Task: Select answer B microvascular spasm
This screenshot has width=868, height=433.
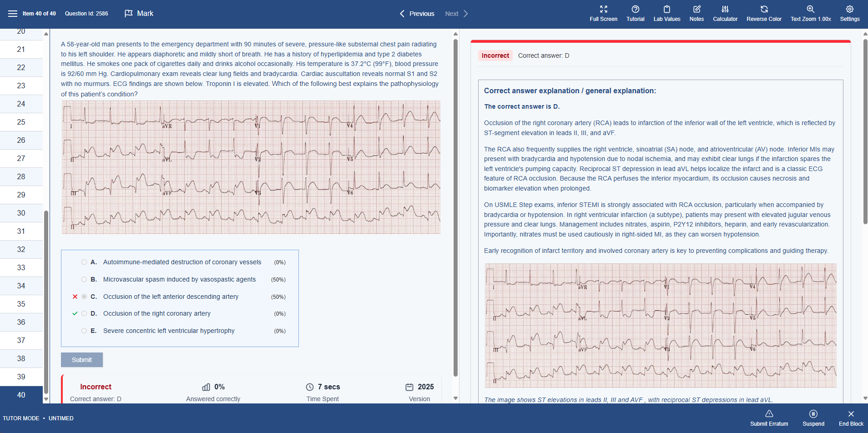Action: pyautogui.click(x=180, y=279)
